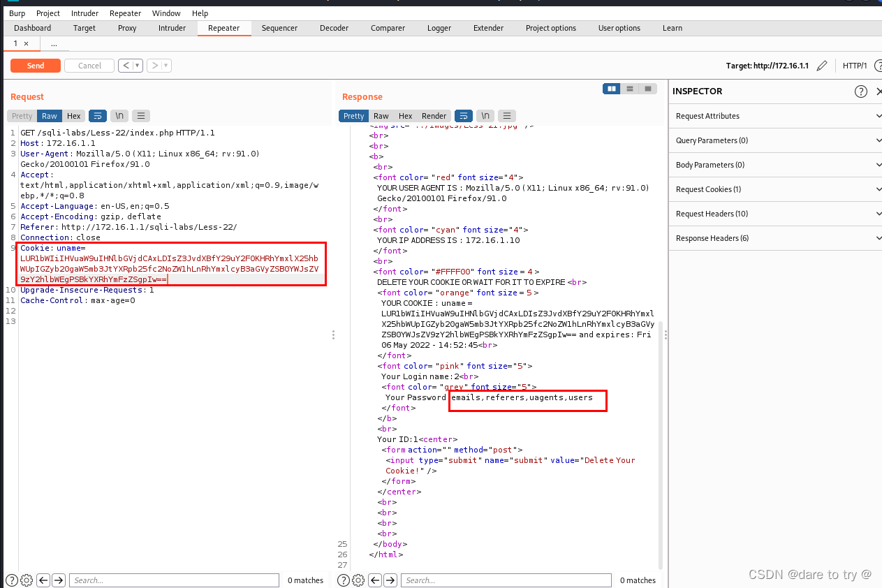This screenshot has height=588, width=882.
Task: Edit the target with the pencil icon
Action: pyautogui.click(x=822, y=66)
